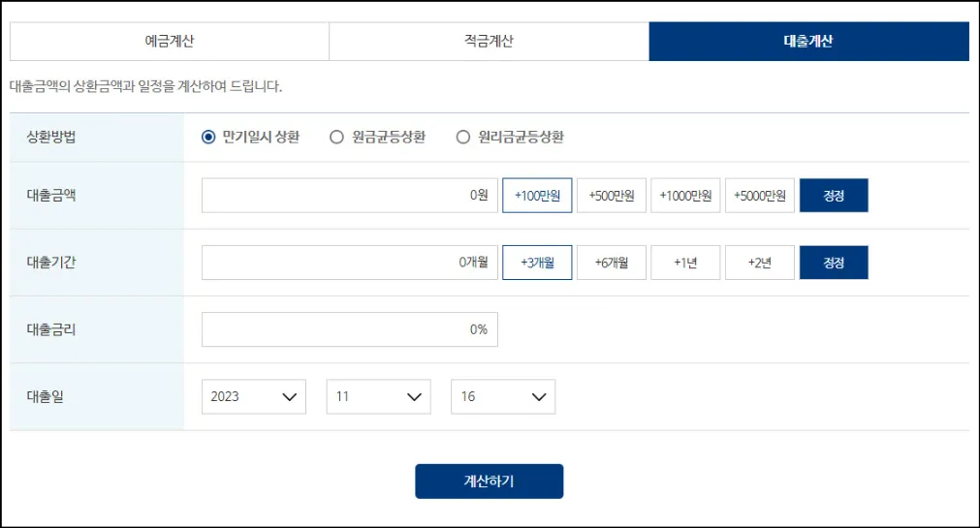980x528 pixels.
Task: Select 만기일시 상환 radio option
Action: coord(208,137)
